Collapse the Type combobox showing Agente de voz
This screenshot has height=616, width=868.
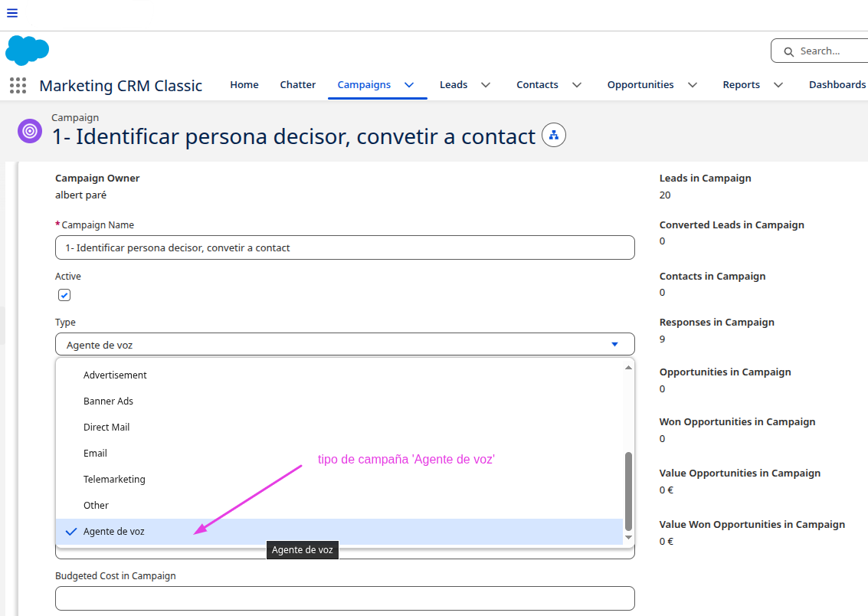(345, 344)
